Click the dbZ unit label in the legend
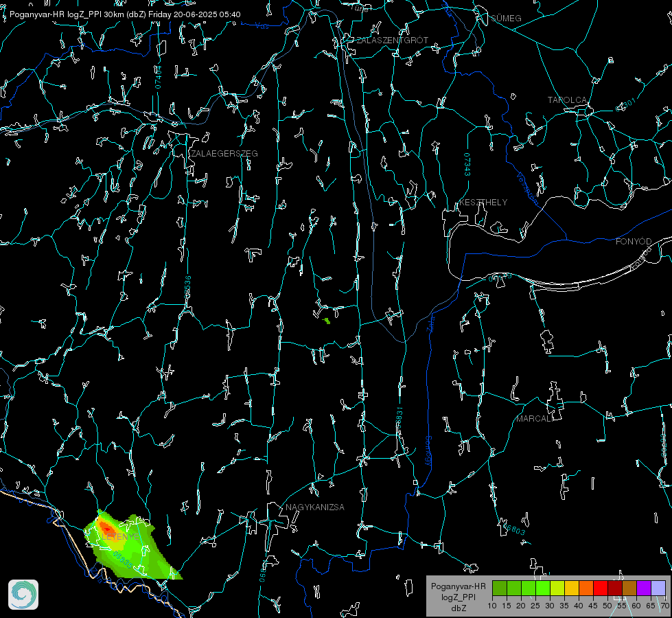Screen dimensions: 672x618 pyautogui.click(x=458, y=608)
